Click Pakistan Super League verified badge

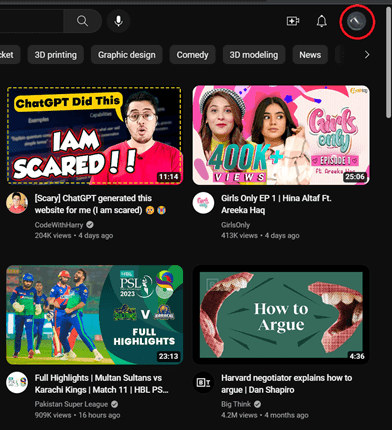(x=114, y=404)
